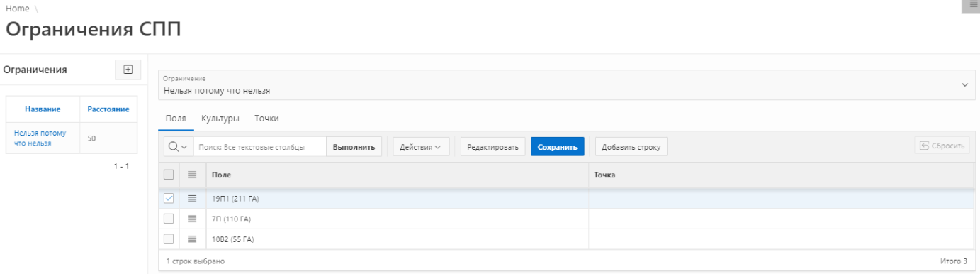The width and height of the screenshot is (980, 274).
Task: Open row menu for 10В2 (55 ГА)
Action: [x=192, y=239]
